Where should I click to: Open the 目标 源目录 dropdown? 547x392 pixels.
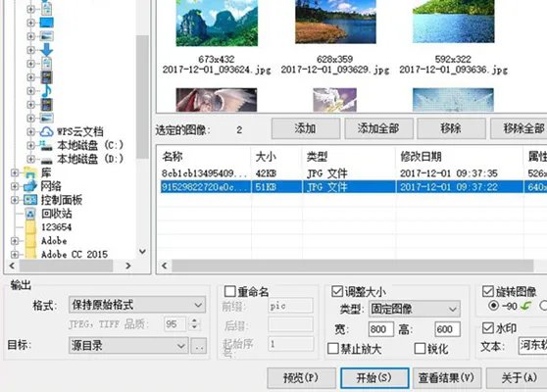coord(128,345)
